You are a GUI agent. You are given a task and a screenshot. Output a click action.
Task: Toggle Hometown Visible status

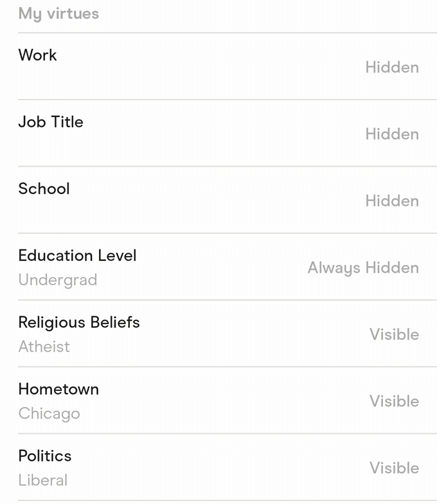[x=395, y=401]
